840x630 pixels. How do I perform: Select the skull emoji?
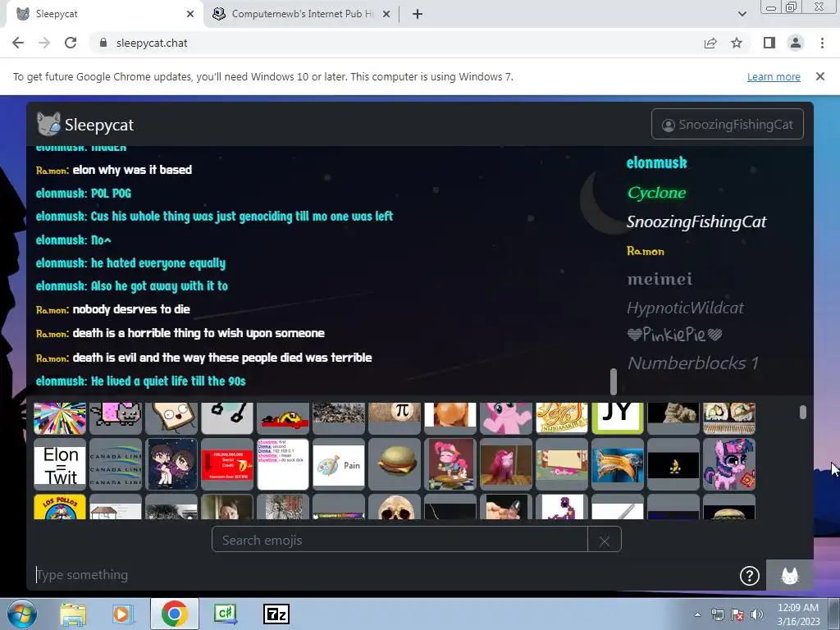pos(395,507)
